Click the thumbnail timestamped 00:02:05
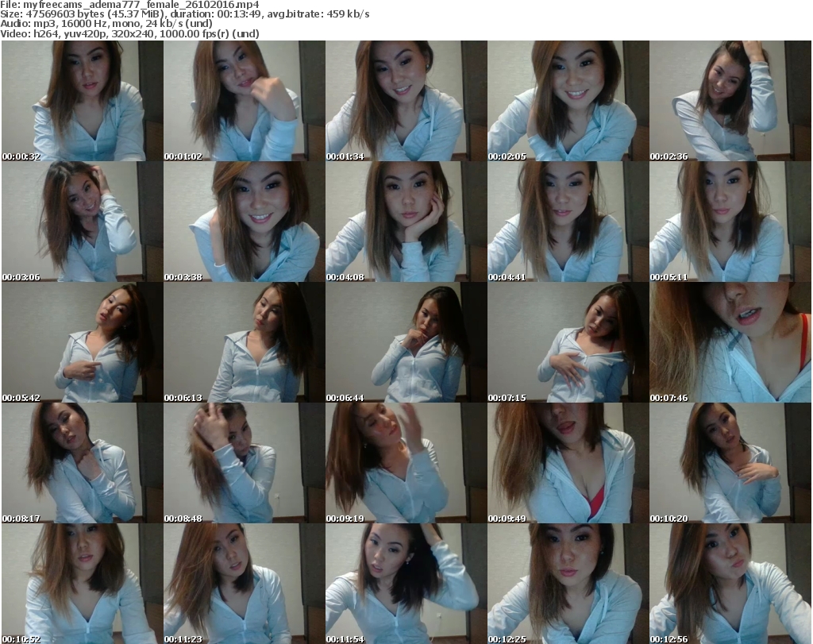The image size is (813, 644). tap(568, 101)
